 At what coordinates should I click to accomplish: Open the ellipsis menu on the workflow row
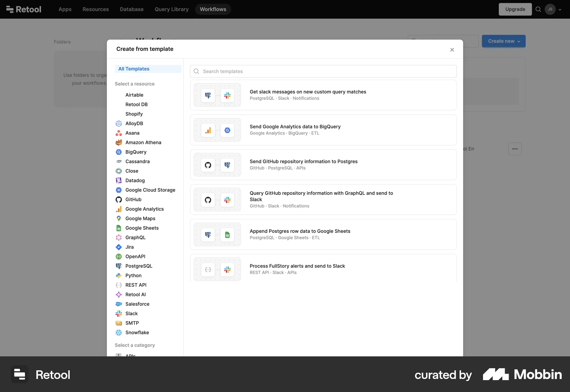click(x=515, y=149)
